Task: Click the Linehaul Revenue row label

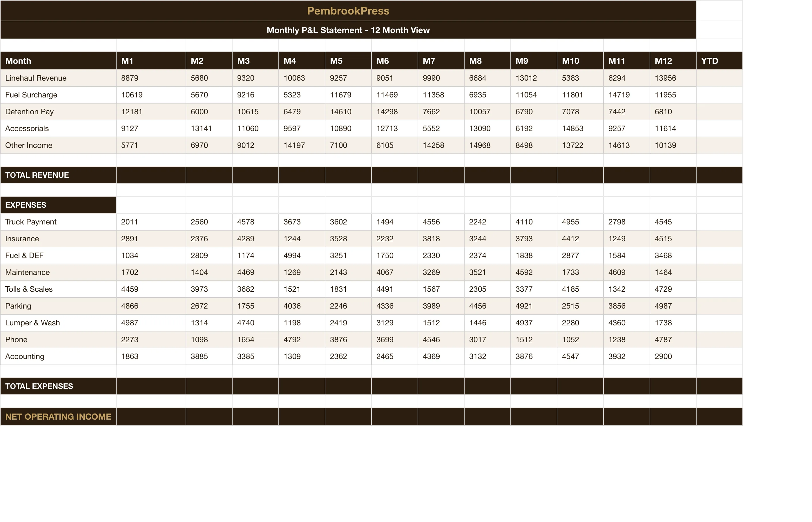Action: click(x=58, y=78)
